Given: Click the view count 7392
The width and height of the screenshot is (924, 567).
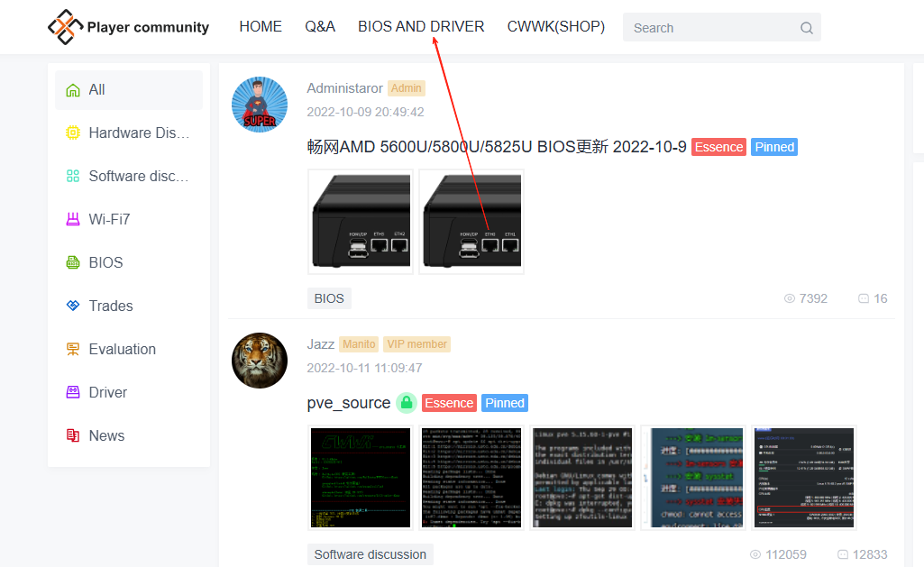Looking at the screenshot, I should 813,299.
